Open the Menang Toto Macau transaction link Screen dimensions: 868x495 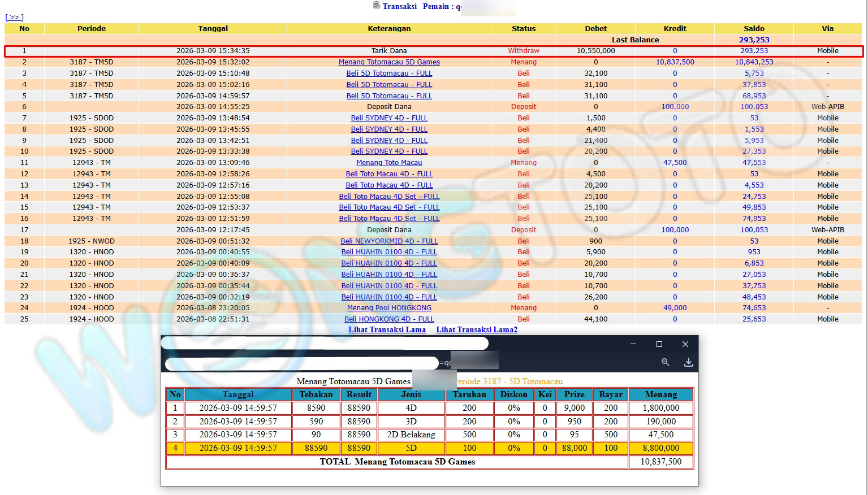point(389,163)
